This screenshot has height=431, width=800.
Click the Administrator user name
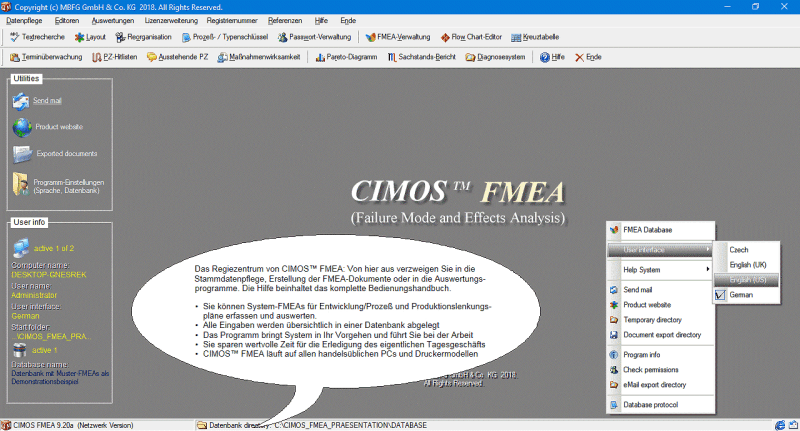(x=34, y=295)
